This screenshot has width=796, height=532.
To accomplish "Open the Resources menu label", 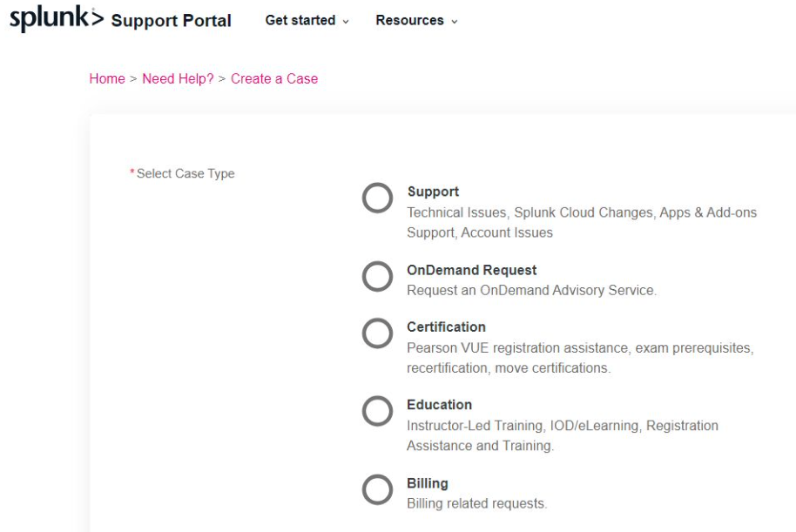I will 409,21.
